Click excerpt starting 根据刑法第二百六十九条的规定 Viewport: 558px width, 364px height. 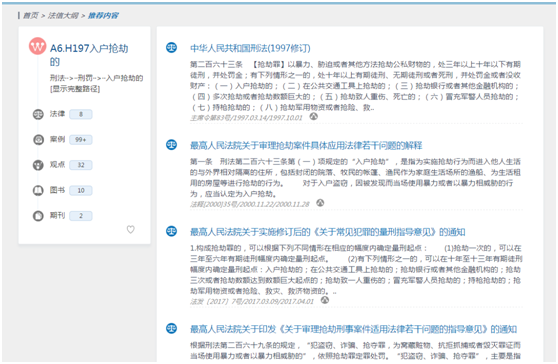tap(355, 350)
